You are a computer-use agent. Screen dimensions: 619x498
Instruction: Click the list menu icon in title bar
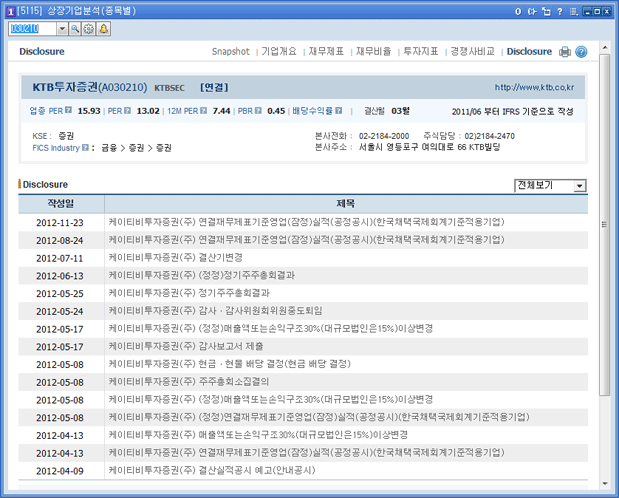572,10
